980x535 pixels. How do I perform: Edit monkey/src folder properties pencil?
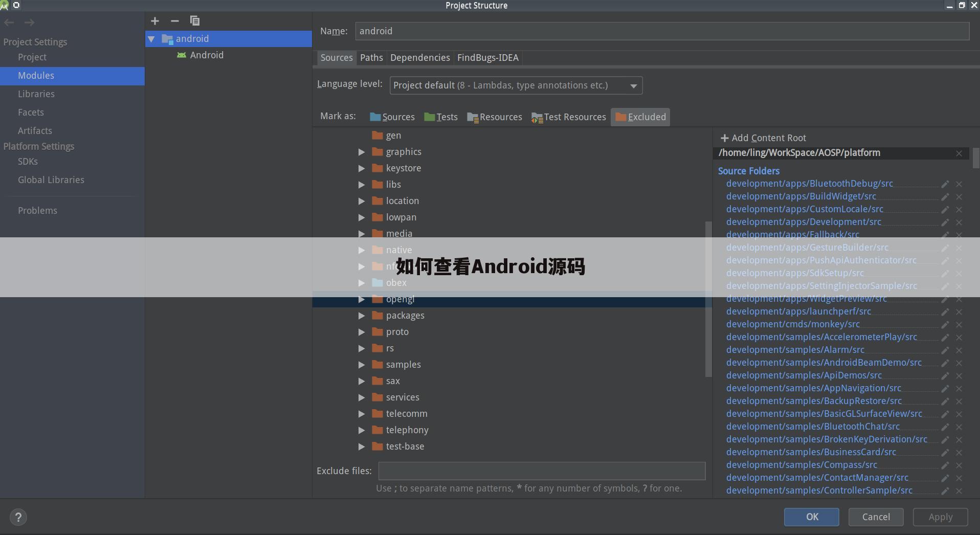[x=945, y=325]
